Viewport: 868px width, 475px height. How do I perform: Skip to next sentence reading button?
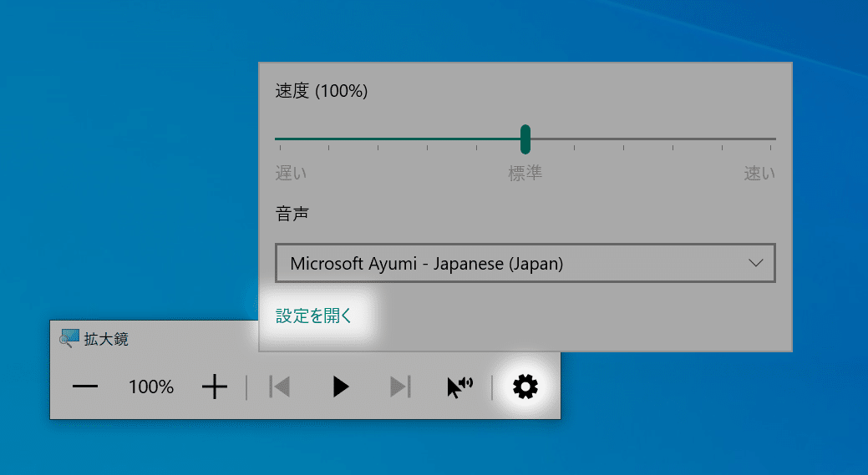coord(400,387)
